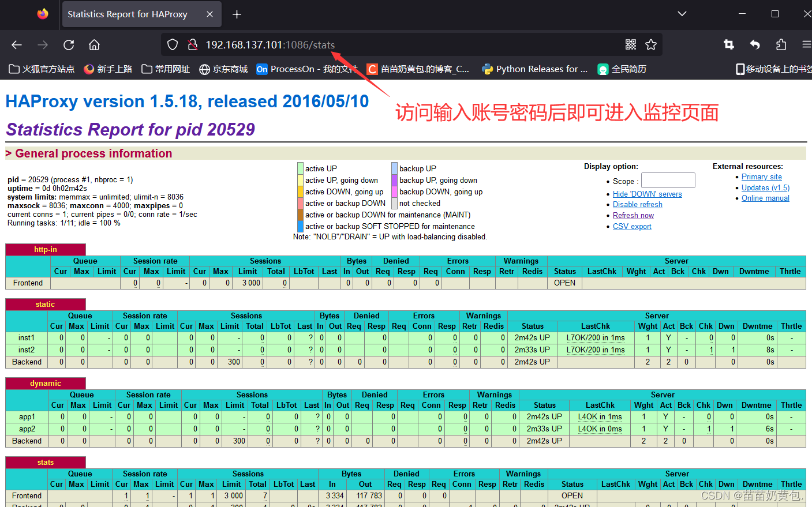Click the 'active DOWN, going up' orange swatch
This screenshot has width=812, height=507.
(300, 191)
